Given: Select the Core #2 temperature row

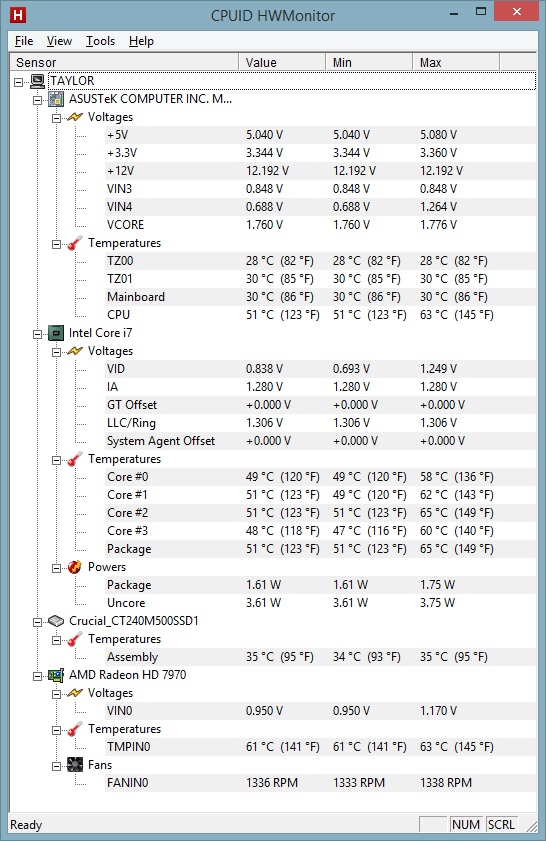Looking at the screenshot, I should (321, 513).
